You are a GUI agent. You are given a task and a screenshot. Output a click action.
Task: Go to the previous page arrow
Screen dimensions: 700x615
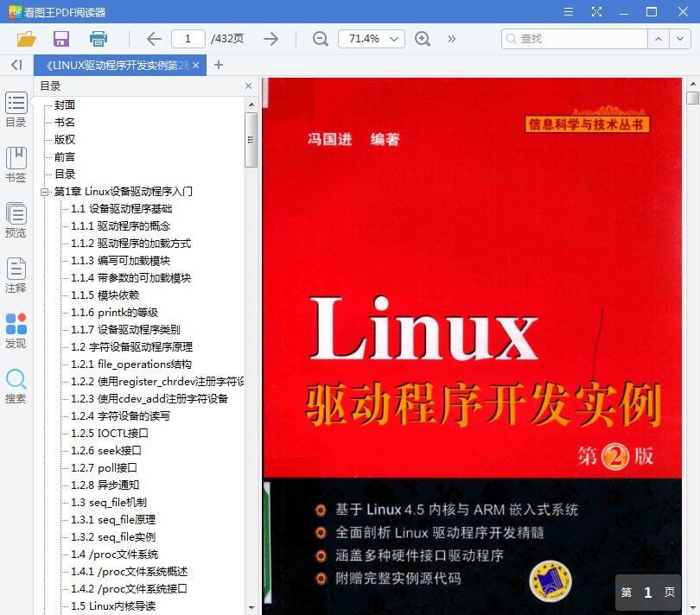(154, 39)
